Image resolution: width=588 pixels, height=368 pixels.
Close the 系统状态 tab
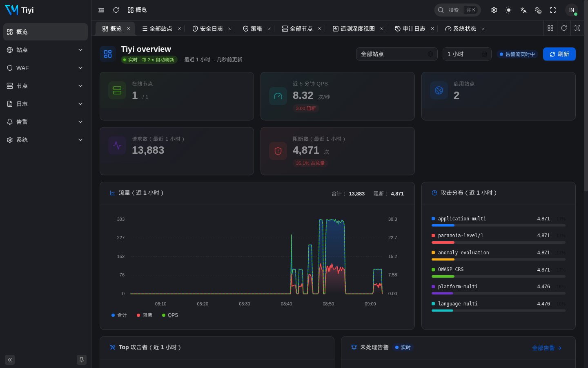point(483,29)
